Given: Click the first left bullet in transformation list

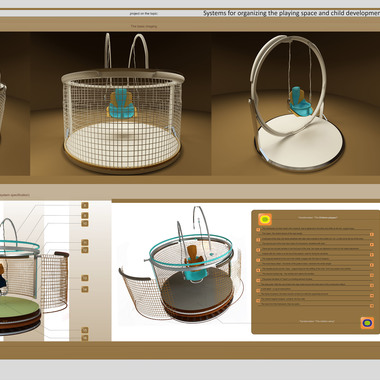Looking at the screenshot, I should click(258, 229).
